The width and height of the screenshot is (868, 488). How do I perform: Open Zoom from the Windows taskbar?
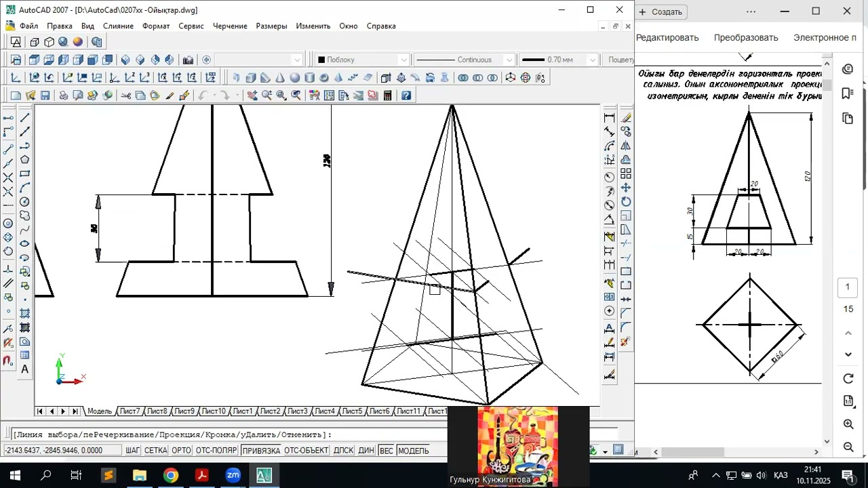coord(233,475)
